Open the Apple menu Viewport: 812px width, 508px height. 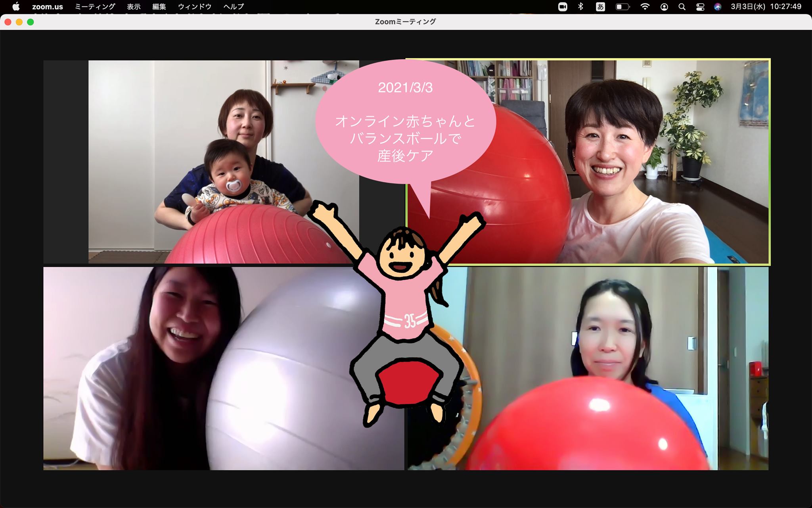point(16,7)
